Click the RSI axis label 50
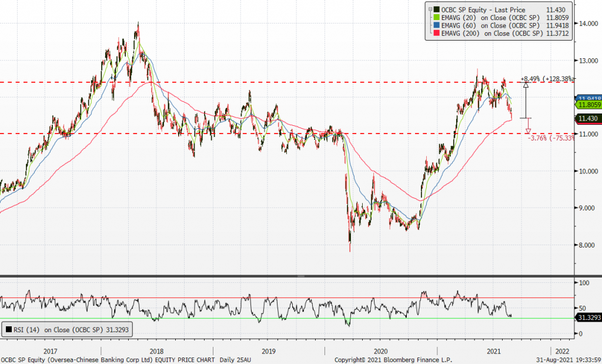 pyautogui.click(x=583, y=308)
